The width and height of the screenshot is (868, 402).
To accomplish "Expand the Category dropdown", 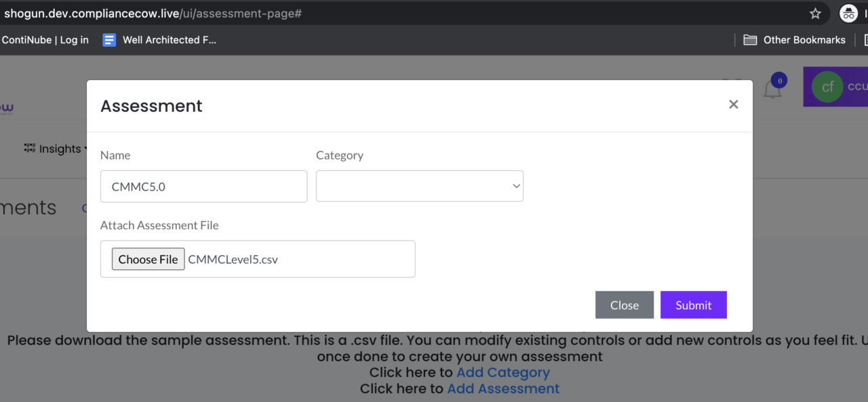I will [420, 186].
